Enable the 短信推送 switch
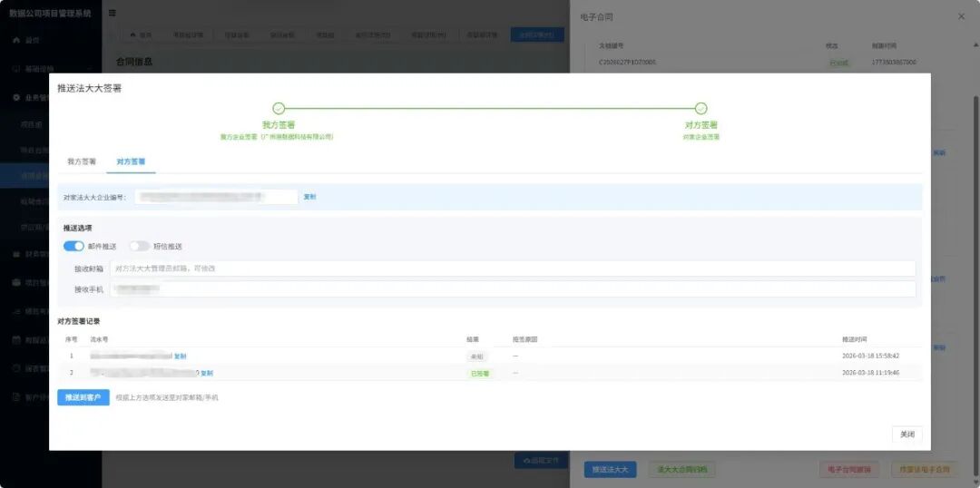The width and height of the screenshot is (980, 488). pos(140,246)
